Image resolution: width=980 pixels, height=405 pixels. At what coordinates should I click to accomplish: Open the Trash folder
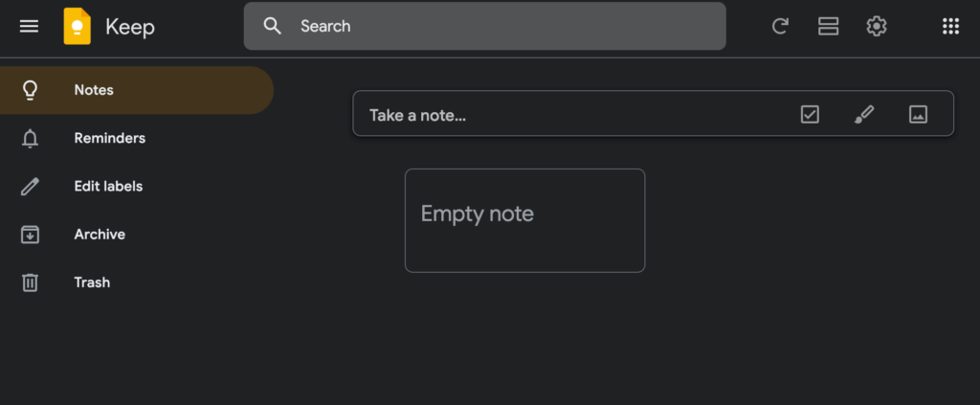92,282
